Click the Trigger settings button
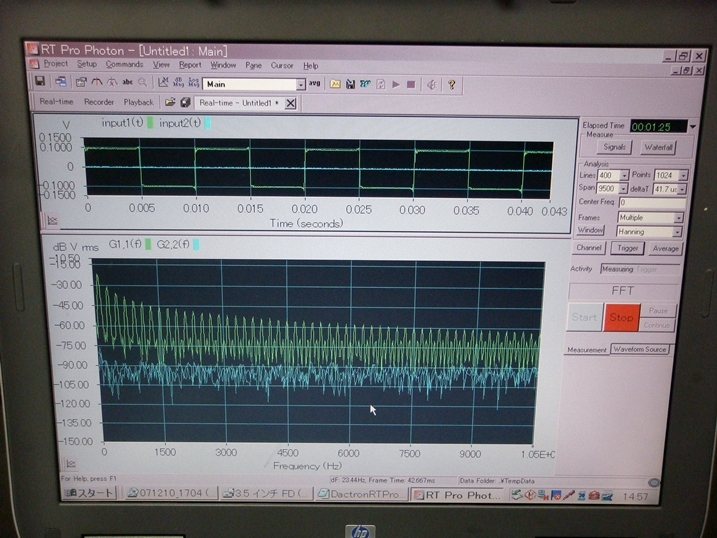717x538 pixels. click(627, 248)
